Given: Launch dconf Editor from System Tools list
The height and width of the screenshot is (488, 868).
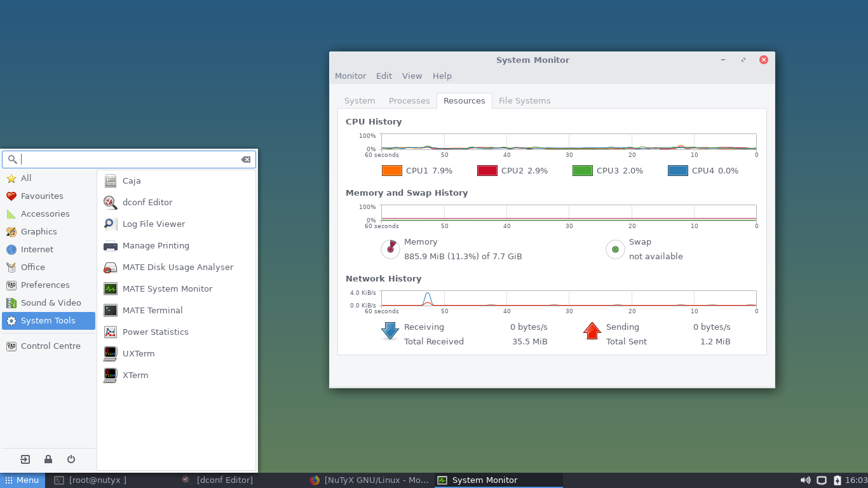Looking at the screenshot, I should click(x=177, y=203).
